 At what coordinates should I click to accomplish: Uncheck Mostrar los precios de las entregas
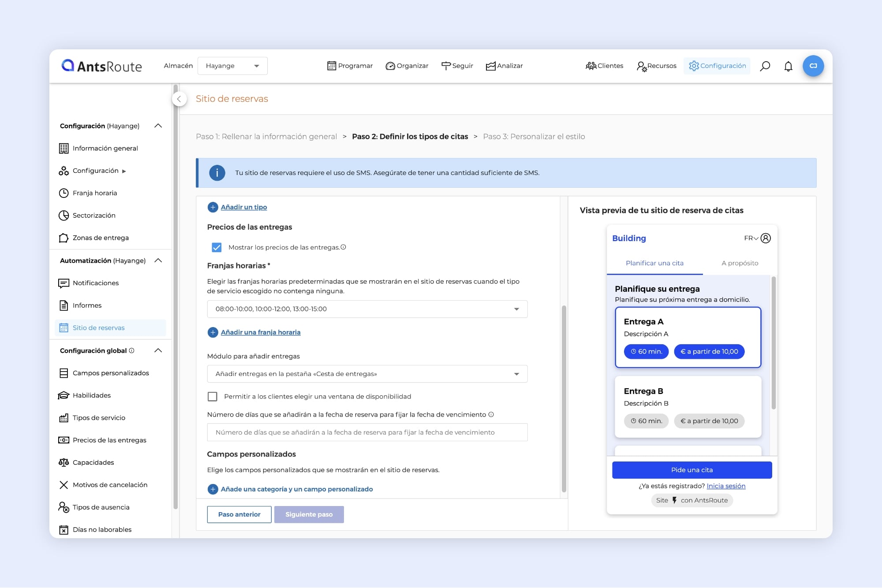point(217,247)
